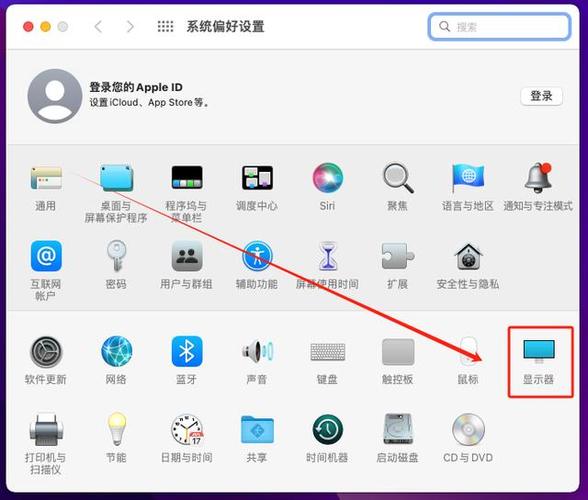Open 调度中心 (Mission Control) pane

(257, 177)
